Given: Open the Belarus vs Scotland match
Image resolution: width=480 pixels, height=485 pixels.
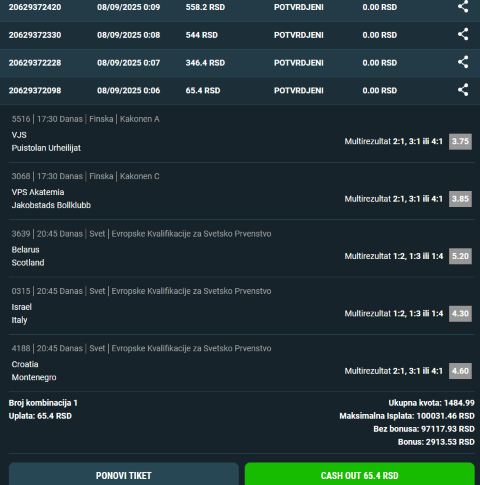Looking at the screenshot, I should 28,256.
